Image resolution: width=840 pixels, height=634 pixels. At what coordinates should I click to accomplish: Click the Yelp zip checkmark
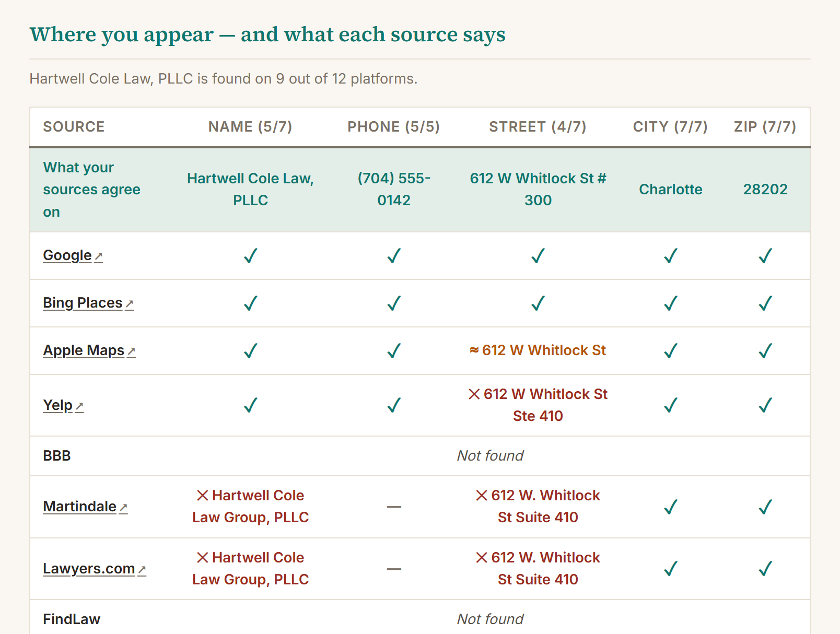(765, 405)
